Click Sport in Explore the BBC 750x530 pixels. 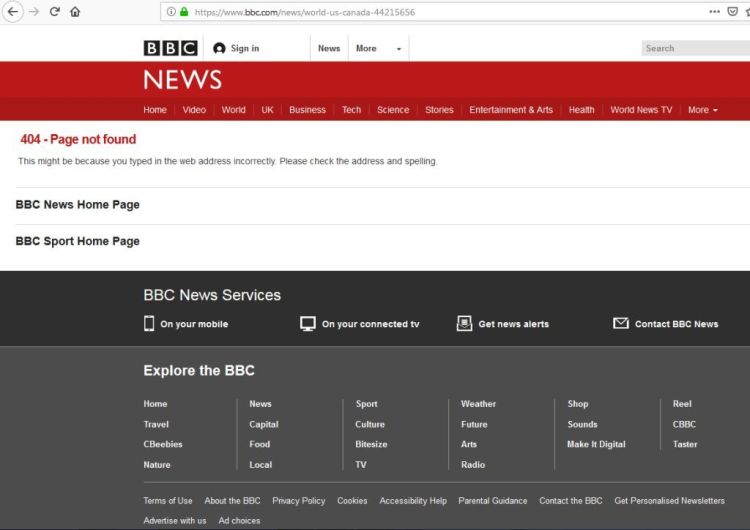(x=366, y=404)
